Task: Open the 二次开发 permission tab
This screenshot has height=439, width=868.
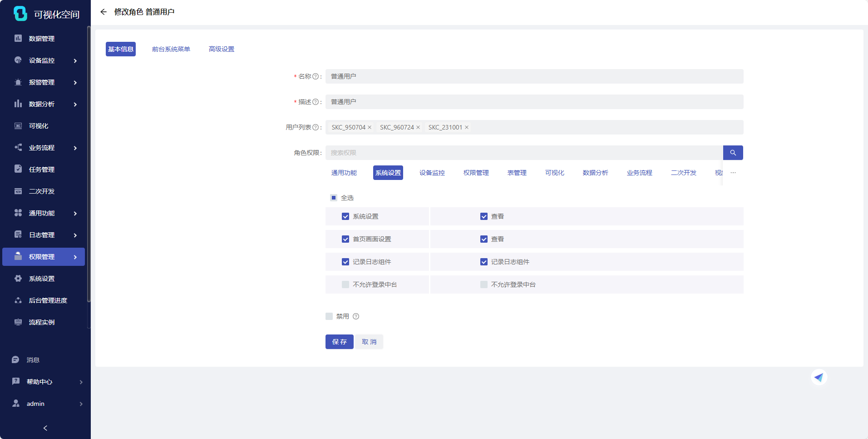Action: 684,173
